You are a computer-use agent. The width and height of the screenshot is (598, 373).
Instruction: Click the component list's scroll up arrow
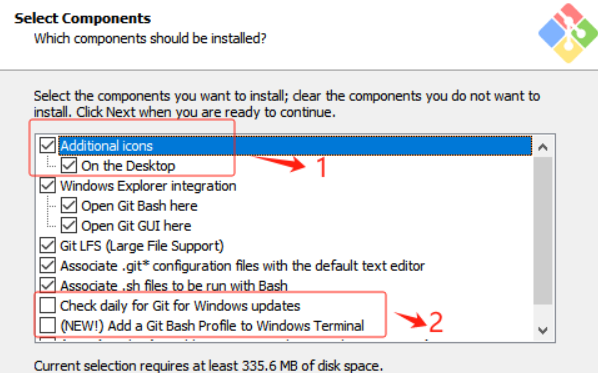543,147
